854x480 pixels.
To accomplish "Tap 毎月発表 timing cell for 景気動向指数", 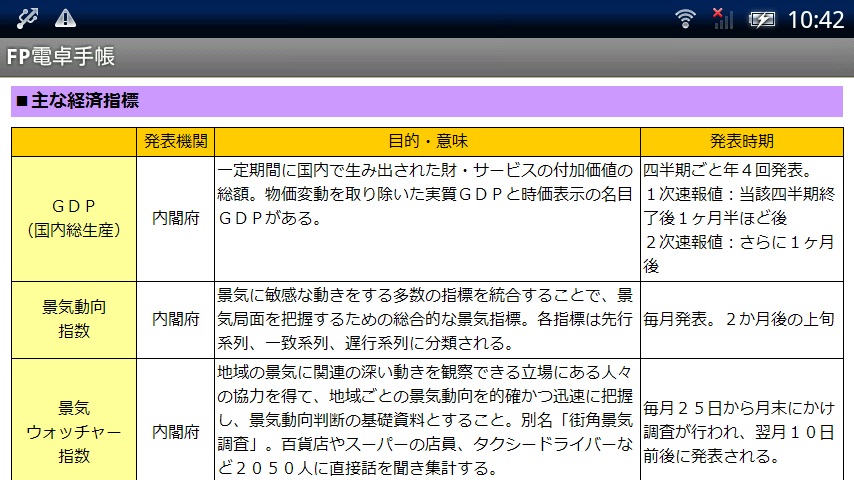I will [741, 319].
